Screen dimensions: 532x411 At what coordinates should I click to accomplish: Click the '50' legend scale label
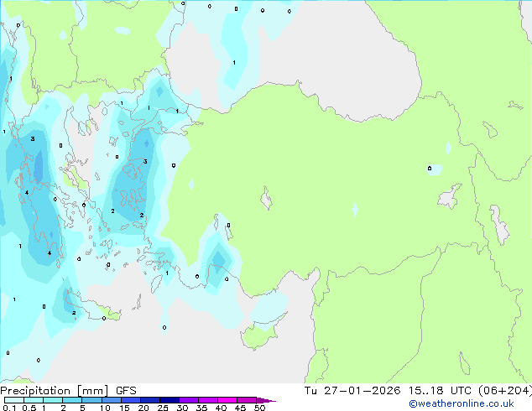(x=259, y=408)
